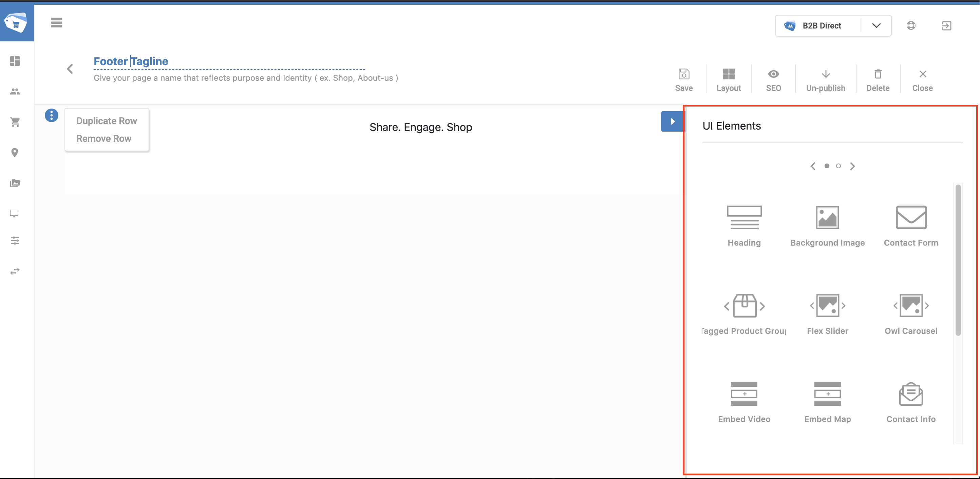
Task: Switch to second UI Elements page dot
Action: coord(838,166)
